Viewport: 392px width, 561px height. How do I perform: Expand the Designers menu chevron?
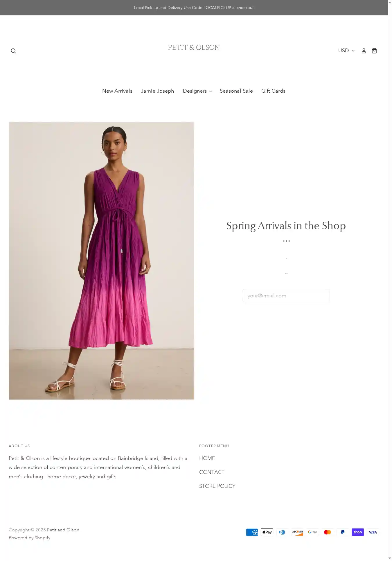coord(211,91)
